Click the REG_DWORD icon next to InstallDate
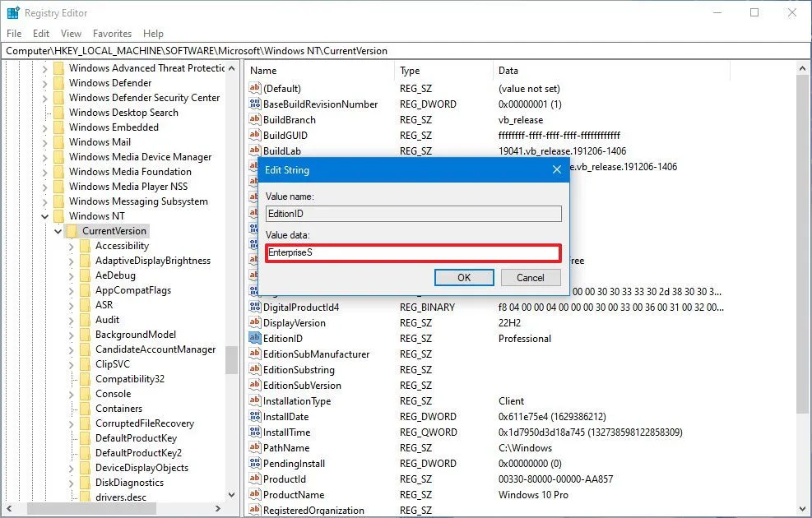812x518 pixels. click(x=254, y=417)
